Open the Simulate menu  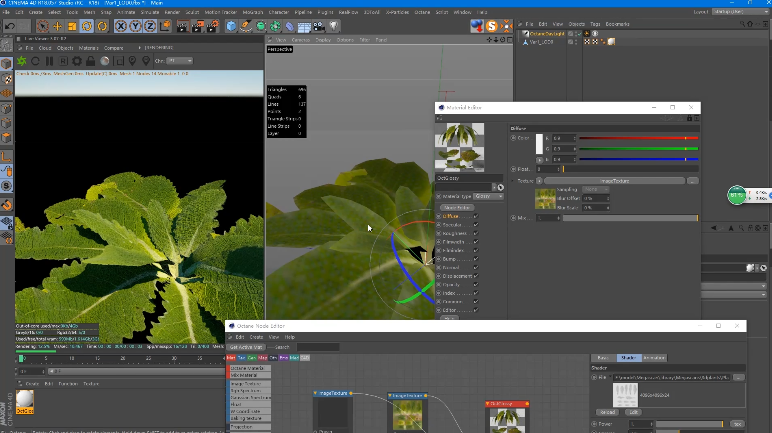pos(150,12)
